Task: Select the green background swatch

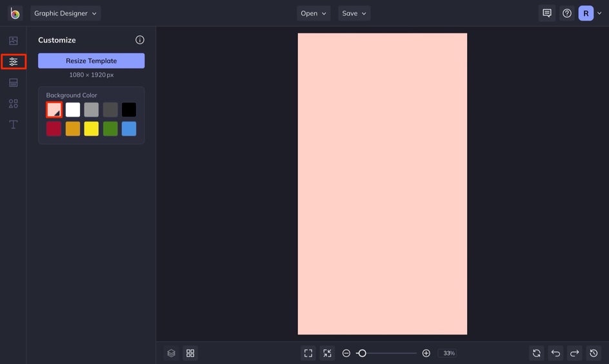Action: pyautogui.click(x=110, y=129)
